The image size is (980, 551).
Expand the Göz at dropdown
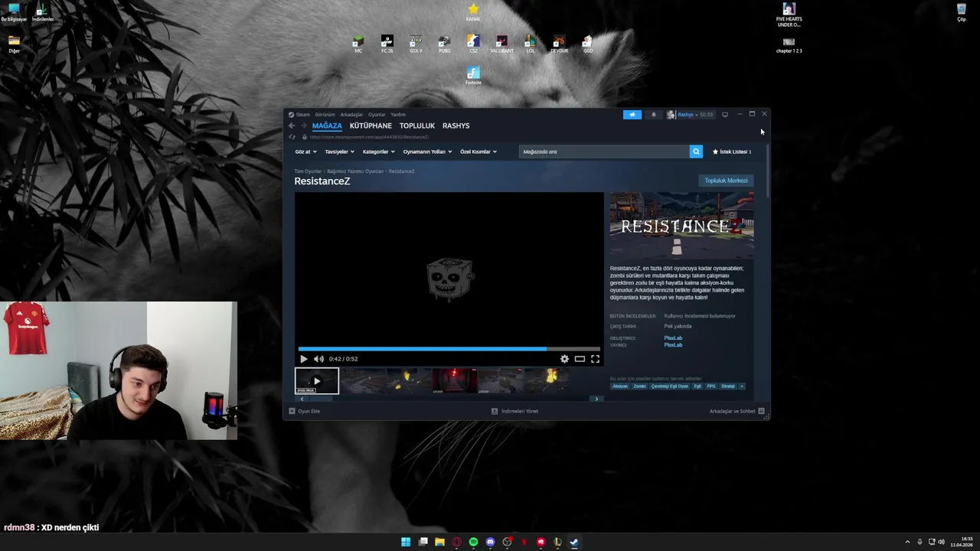(305, 152)
